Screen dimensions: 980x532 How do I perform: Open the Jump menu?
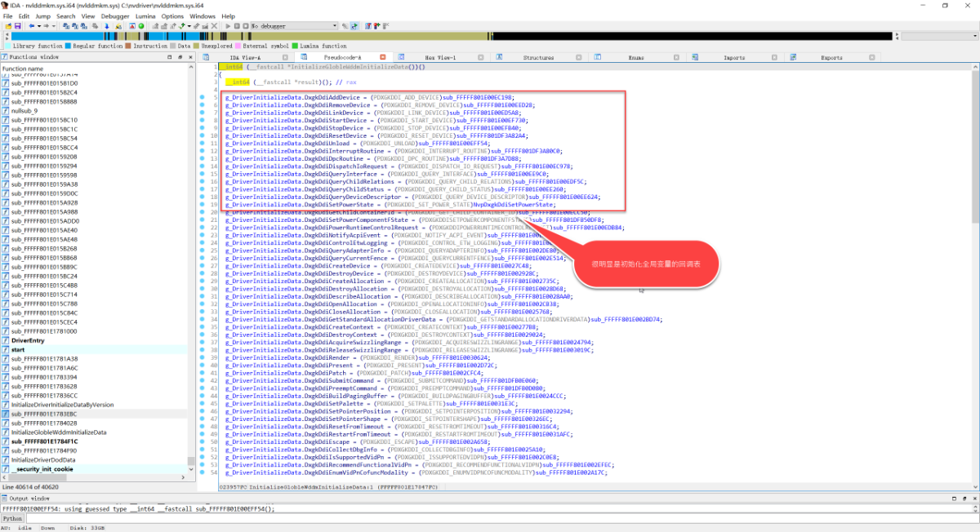[x=43, y=16]
